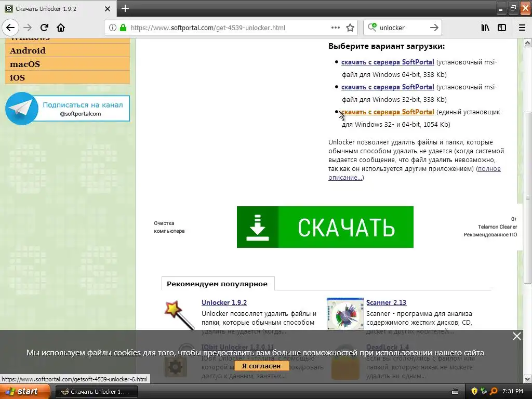Open page actions three-dots menu

[335, 28]
